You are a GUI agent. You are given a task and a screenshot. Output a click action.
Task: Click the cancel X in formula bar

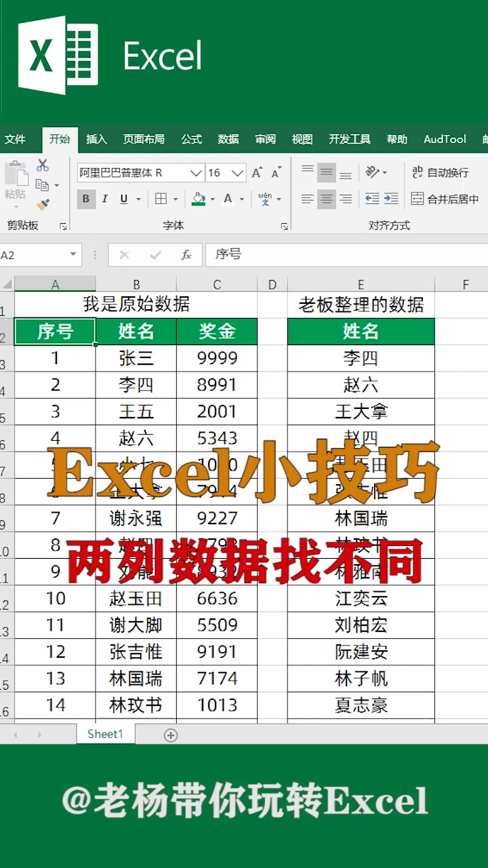click(124, 255)
